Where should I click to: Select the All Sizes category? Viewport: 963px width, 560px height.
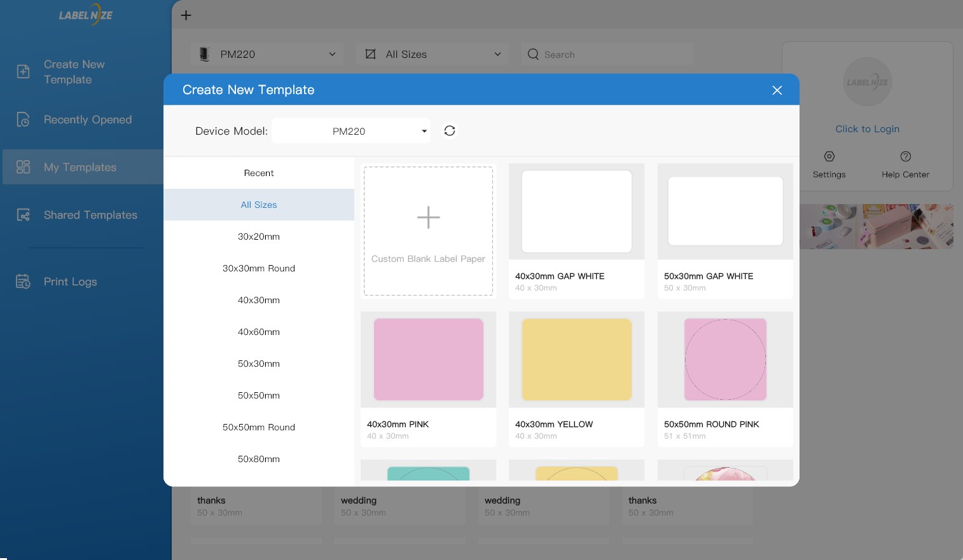tap(259, 205)
